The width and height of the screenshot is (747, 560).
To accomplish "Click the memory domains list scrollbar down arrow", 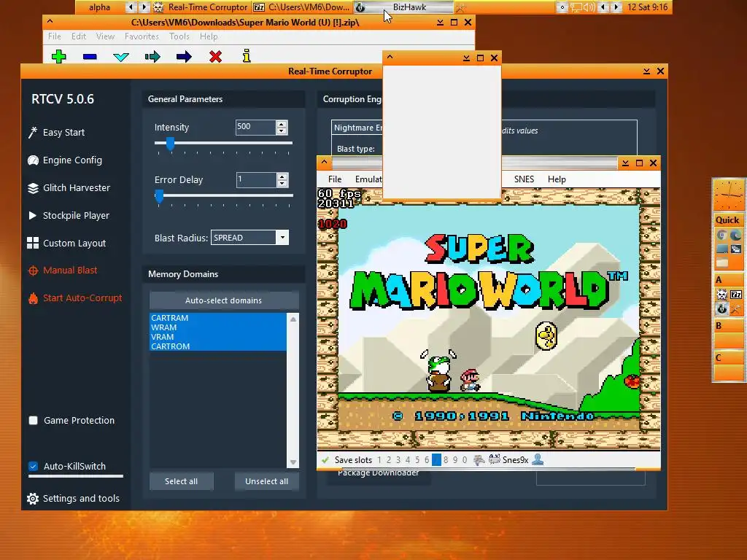I will (293, 462).
